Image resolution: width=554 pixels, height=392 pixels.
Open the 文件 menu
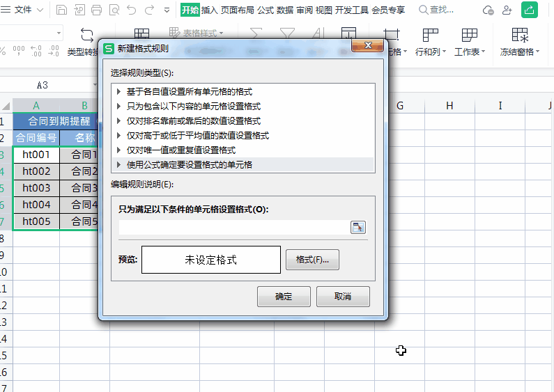(x=22, y=10)
